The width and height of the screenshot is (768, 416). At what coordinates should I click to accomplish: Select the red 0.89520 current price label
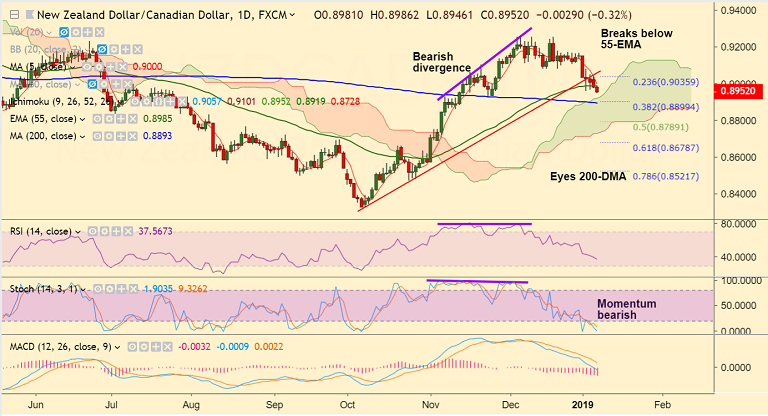click(740, 91)
